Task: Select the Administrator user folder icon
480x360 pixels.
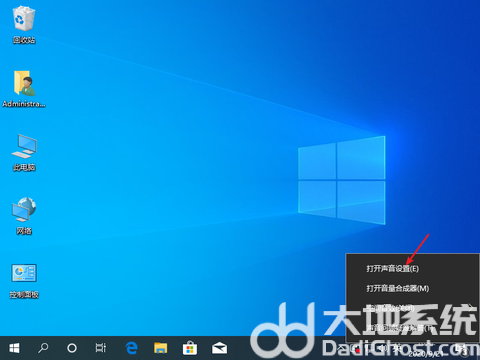Action: [x=24, y=89]
